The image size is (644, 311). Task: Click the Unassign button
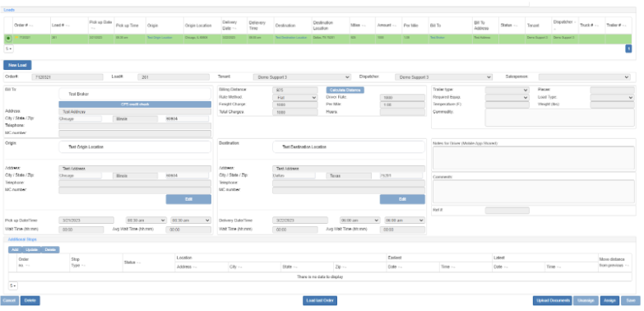tap(586, 301)
